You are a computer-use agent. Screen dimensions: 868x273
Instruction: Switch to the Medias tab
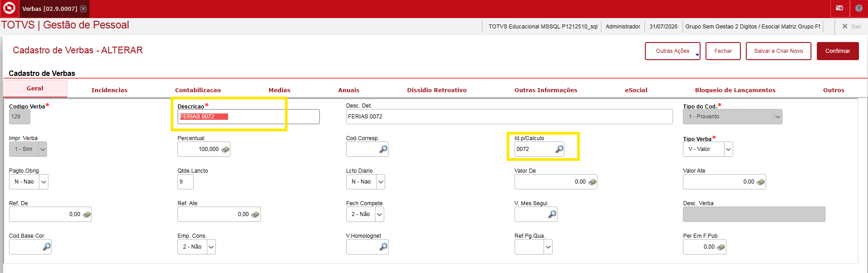[279, 90]
